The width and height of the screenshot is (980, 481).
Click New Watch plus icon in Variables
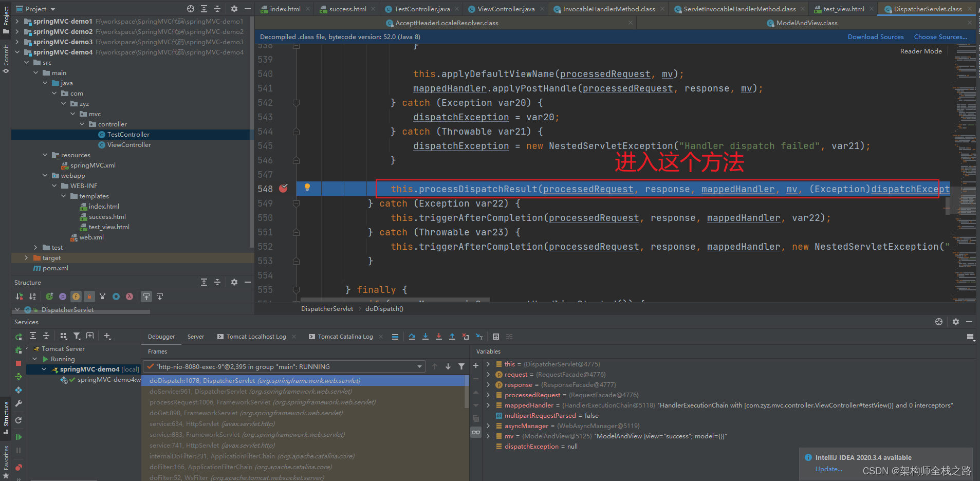click(476, 365)
